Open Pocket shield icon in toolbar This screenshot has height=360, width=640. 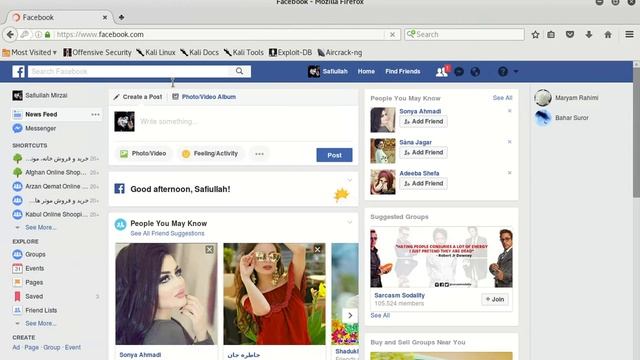pos(570,35)
